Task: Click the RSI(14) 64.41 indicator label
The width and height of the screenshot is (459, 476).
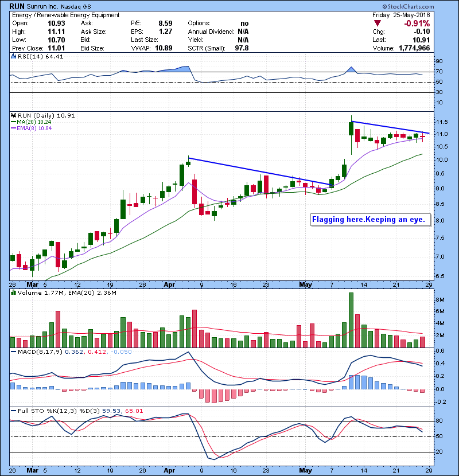Action: point(40,56)
